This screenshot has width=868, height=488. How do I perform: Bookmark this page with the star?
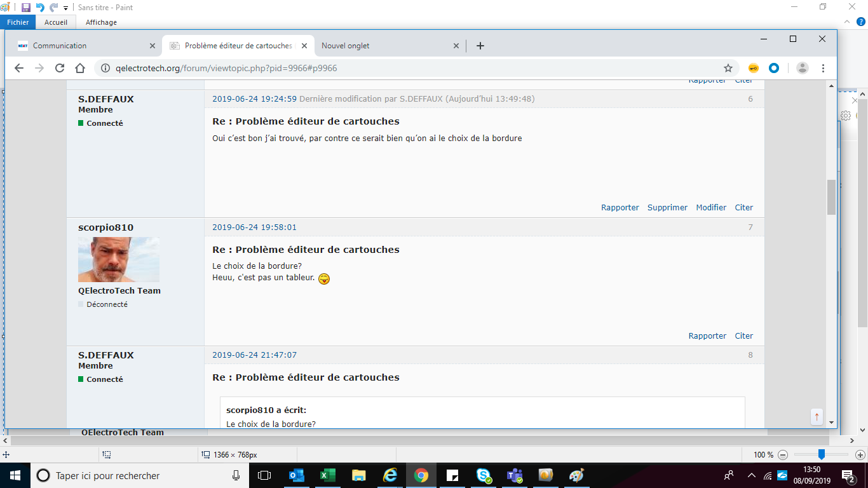click(728, 68)
